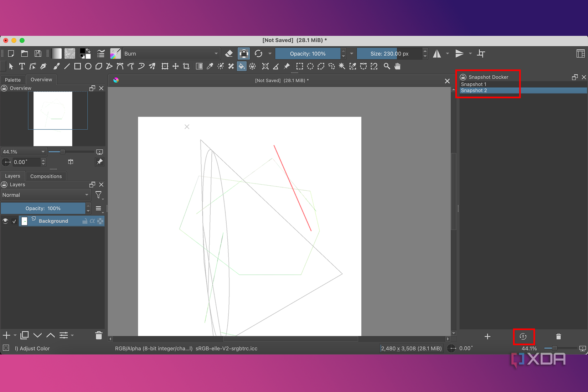
Task: Switch to the Compositions tab
Action: (x=46, y=176)
